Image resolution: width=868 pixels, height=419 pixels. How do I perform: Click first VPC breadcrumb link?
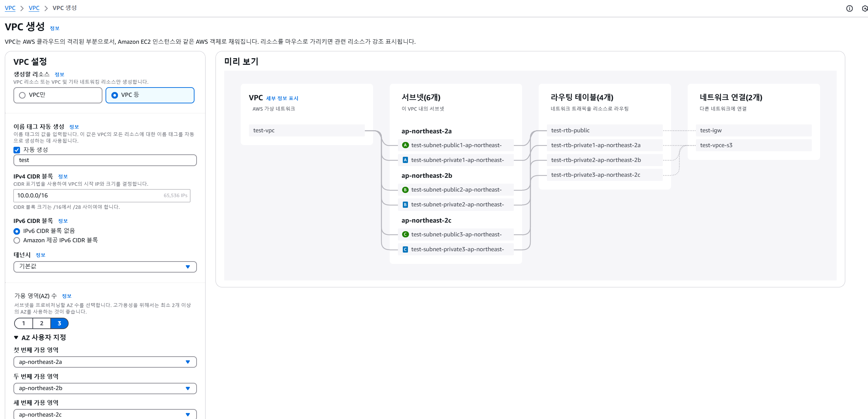point(10,8)
